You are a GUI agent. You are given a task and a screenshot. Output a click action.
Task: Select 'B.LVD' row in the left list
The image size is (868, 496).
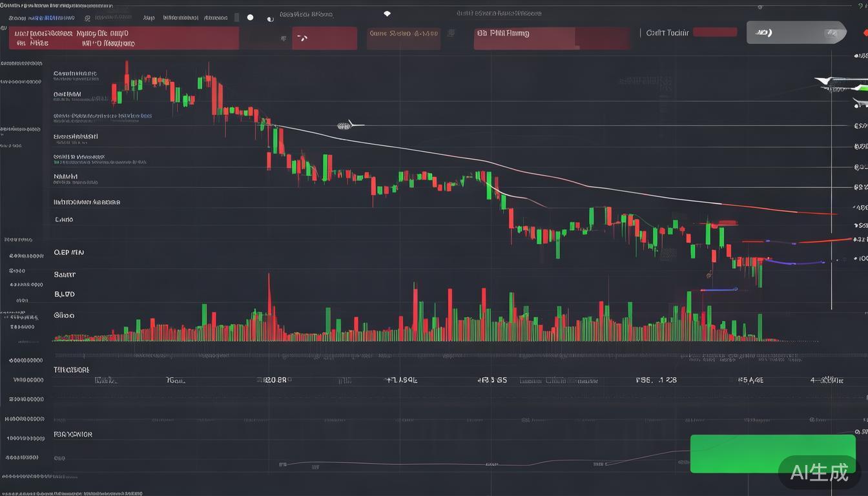(65, 294)
